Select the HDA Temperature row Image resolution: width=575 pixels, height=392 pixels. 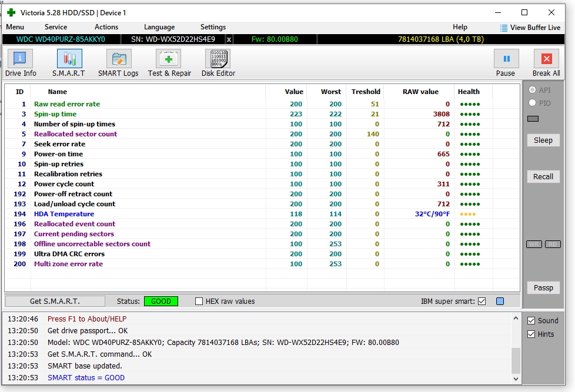(x=262, y=214)
